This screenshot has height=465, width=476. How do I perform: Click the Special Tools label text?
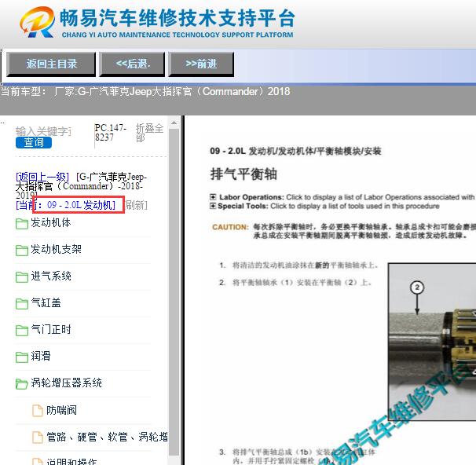(243, 206)
